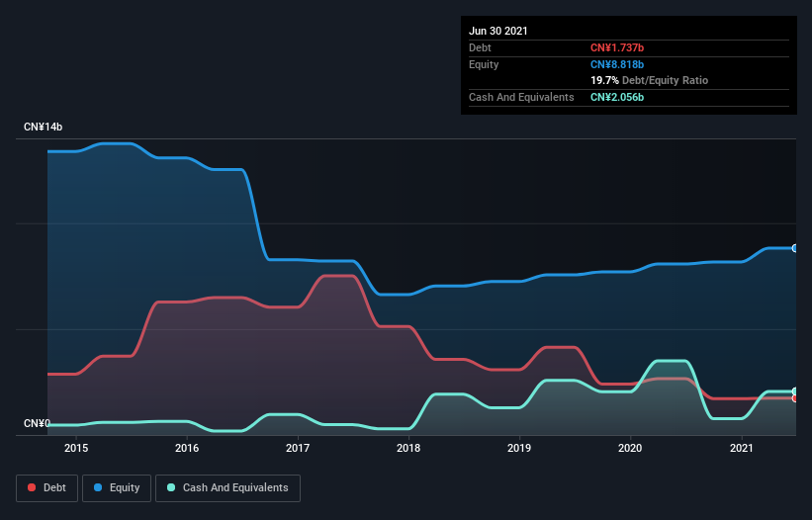Image resolution: width=812 pixels, height=520 pixels.
Task: Click the CN¥1.737b debt value
Action: click(x=617, y=47)
